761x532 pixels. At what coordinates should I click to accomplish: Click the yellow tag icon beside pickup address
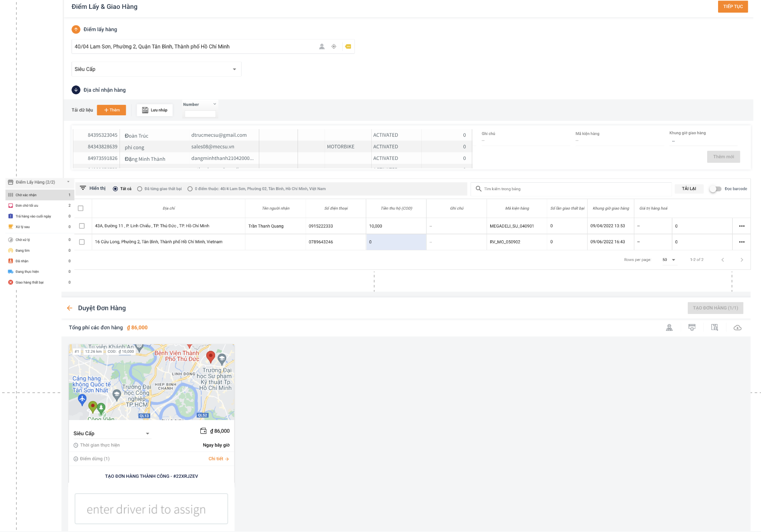click(348, 47)
